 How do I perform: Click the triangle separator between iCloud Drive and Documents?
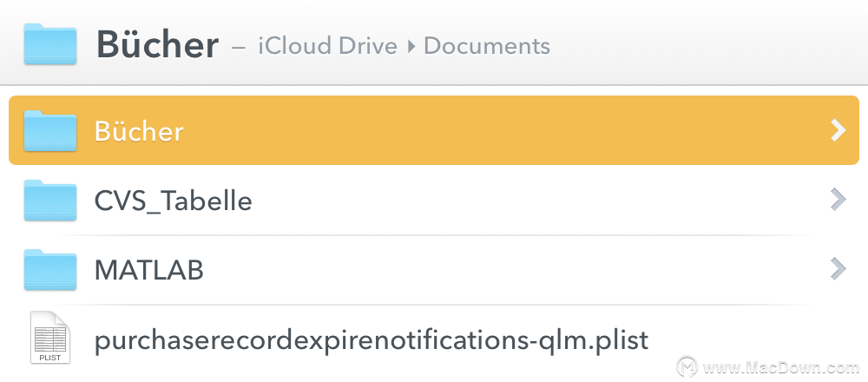[x=411, y=47]
